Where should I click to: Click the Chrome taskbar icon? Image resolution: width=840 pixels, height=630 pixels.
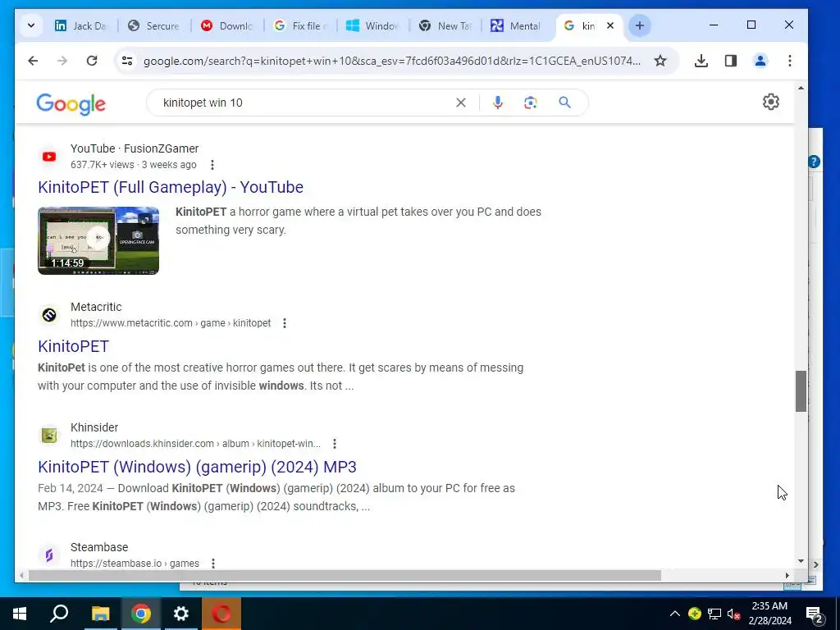coord(141,614)
